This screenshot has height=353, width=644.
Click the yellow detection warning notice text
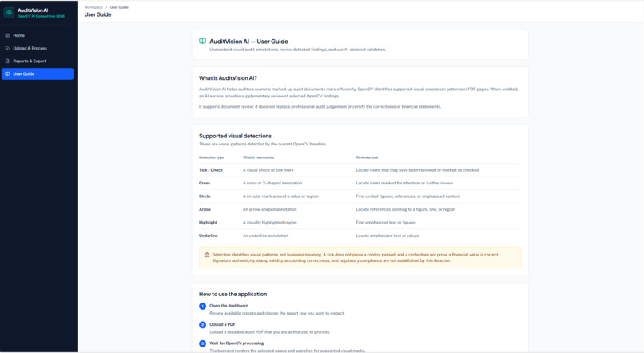pyautogui.click(x=356, y=257)
